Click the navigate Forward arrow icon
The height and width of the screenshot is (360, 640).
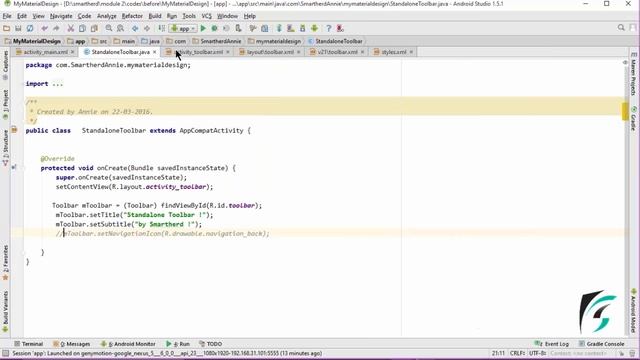[147, 28]
